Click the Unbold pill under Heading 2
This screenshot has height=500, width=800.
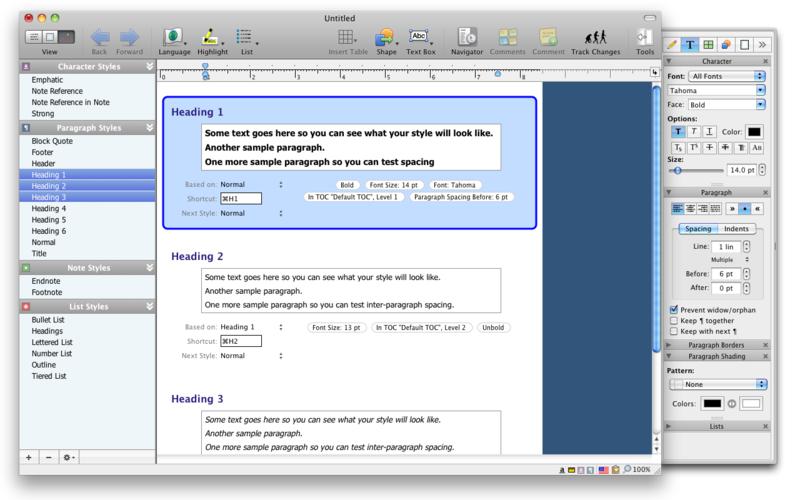click(x=493, y=328)
